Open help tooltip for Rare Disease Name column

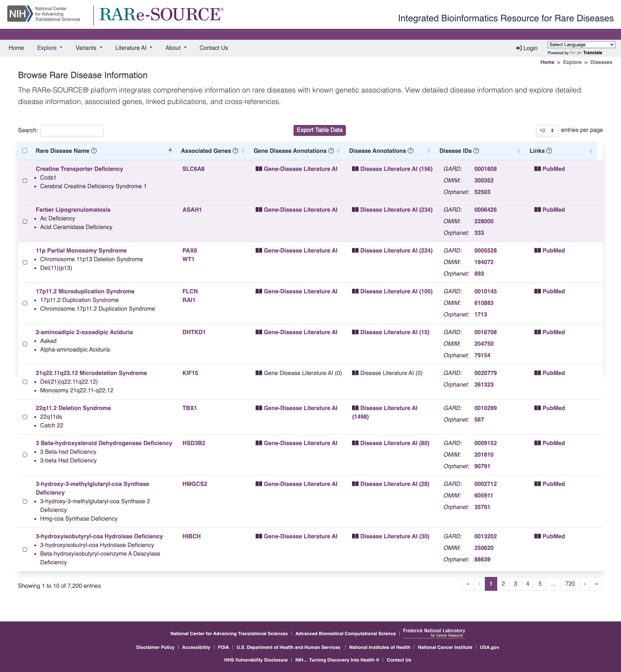[x=94, y=151]
